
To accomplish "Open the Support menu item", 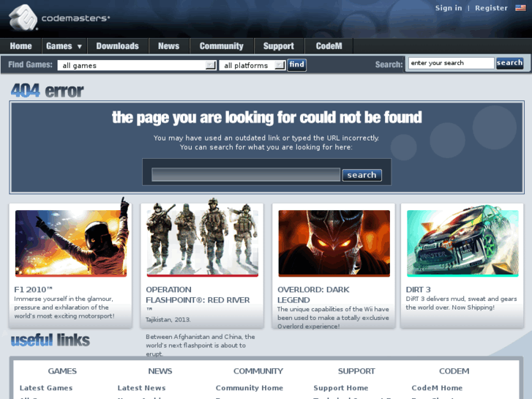I will click(x=279, y=46).
